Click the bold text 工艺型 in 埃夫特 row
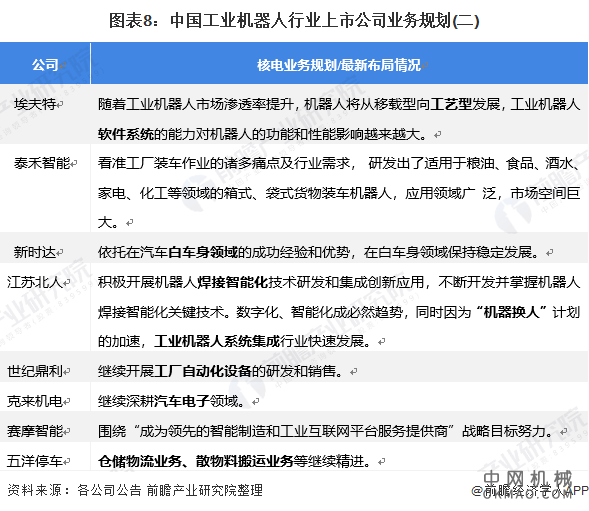This screenshot has height=511, width=589. point(451,104)
